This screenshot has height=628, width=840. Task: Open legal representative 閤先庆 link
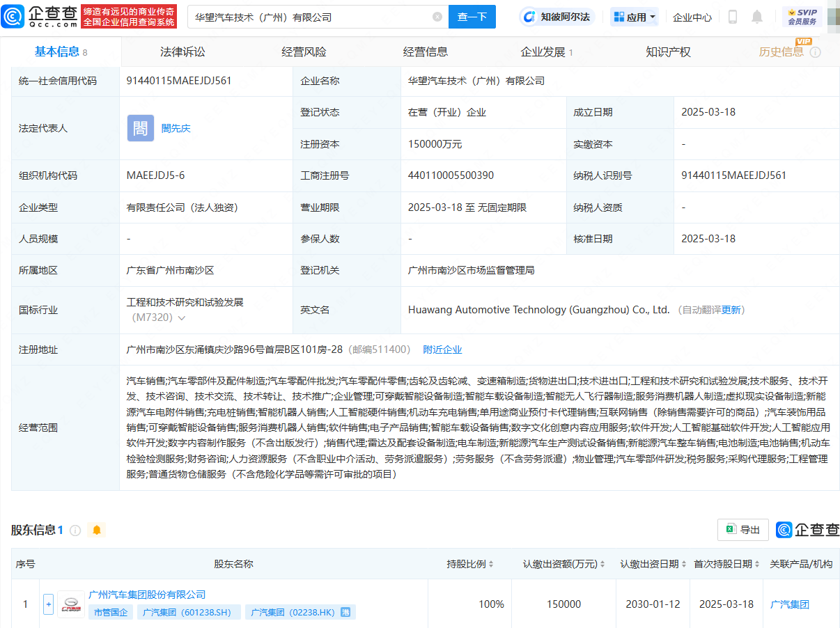pyautogui.click(x=176, y=128)
